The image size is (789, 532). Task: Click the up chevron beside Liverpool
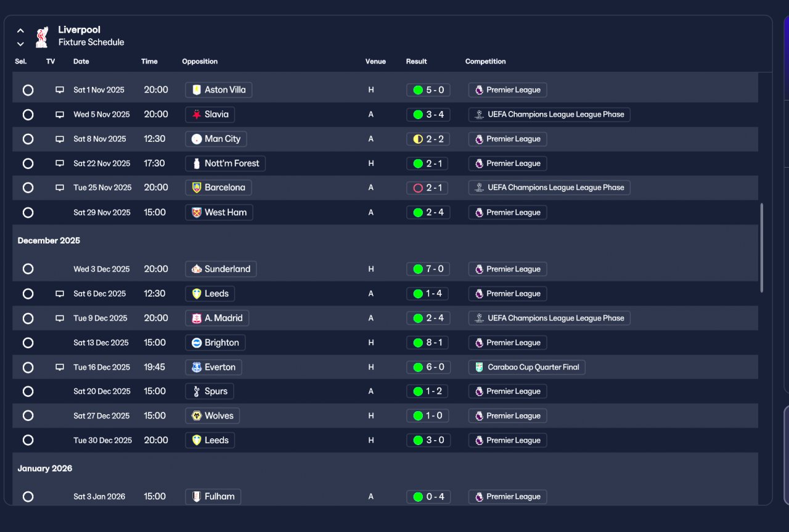point(20,30)
